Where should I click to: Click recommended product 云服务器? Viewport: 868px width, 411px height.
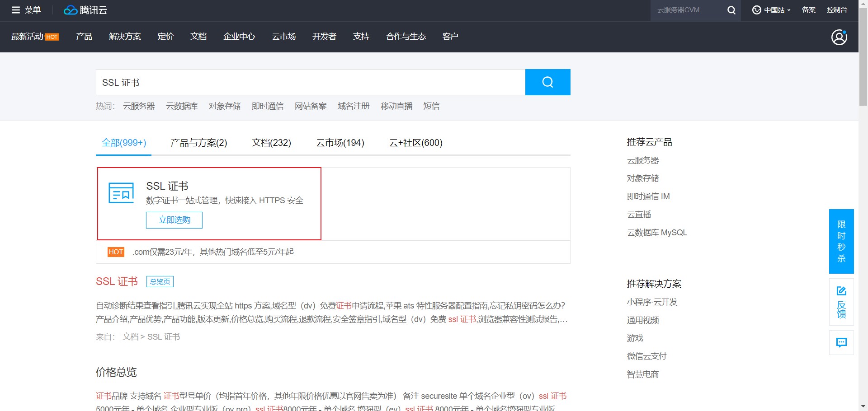click(643, 160)
